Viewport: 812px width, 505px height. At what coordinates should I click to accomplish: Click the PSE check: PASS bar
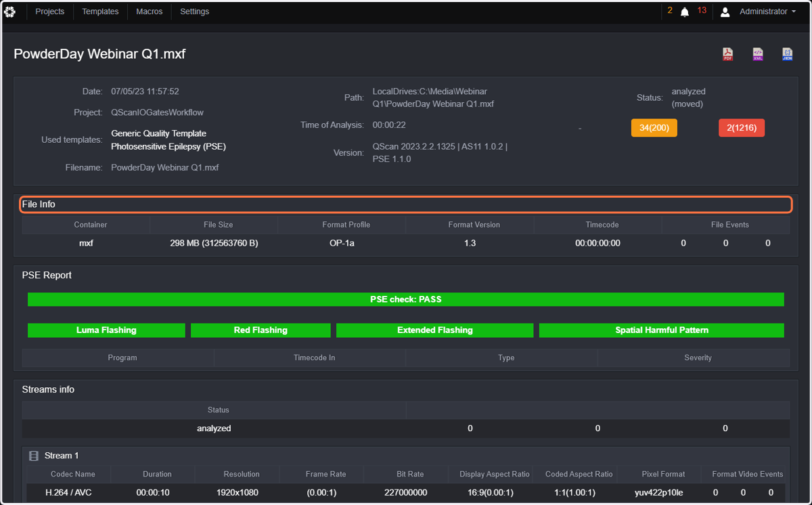tap(406, 299)
